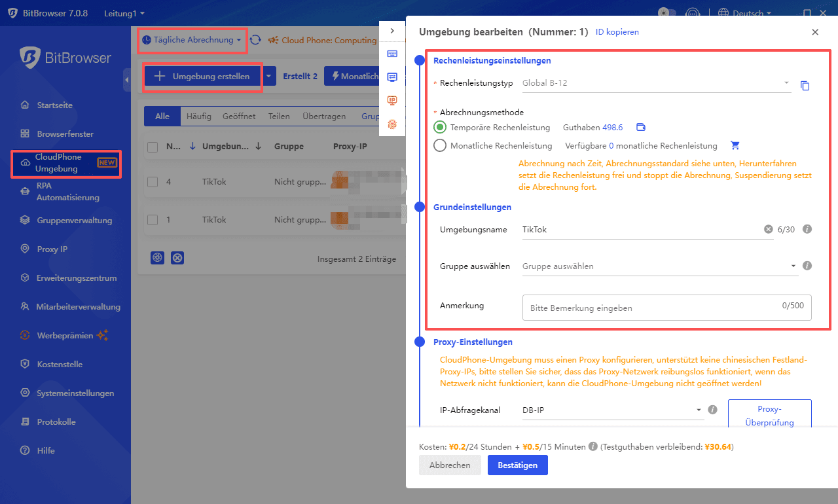The image size is (838, 504).
Task: Click into the Umgebungsname field
Action: coord(642,230)
